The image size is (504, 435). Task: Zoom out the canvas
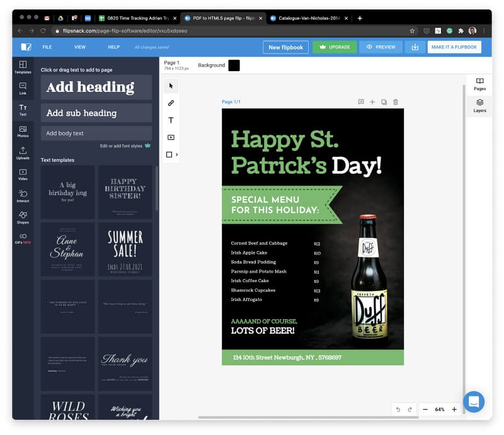[425, 409]
